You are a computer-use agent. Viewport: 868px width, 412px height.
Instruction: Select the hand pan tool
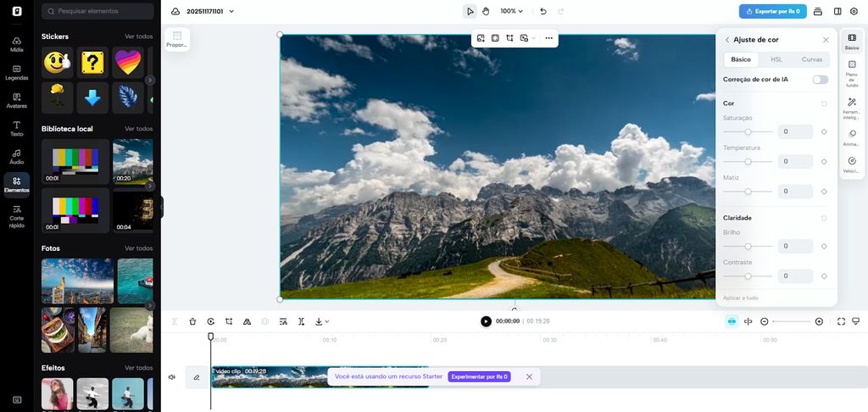coord(486,11)
